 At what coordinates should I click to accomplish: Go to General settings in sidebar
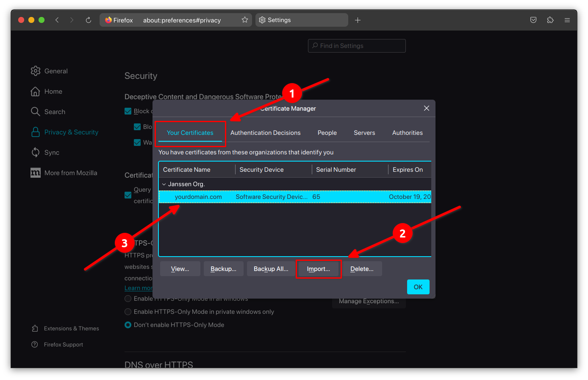coord(55,71)
